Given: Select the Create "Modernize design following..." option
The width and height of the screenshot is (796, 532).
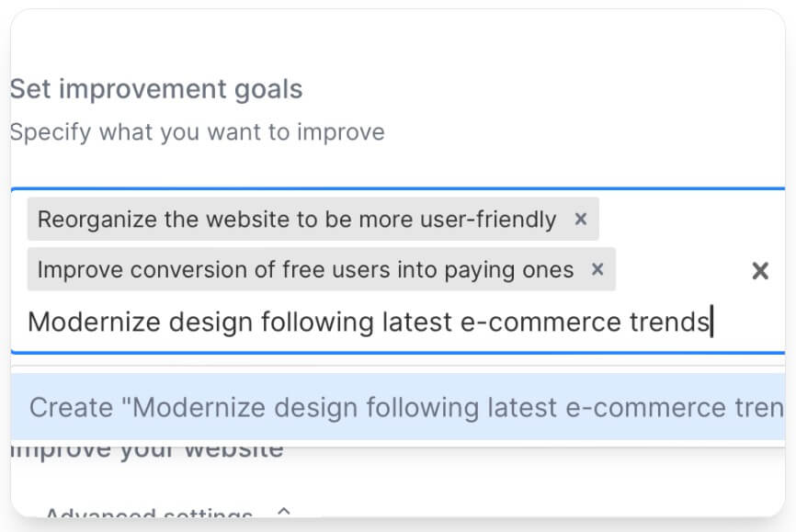Looking at the screenshot, I should (x=398, y=407).
